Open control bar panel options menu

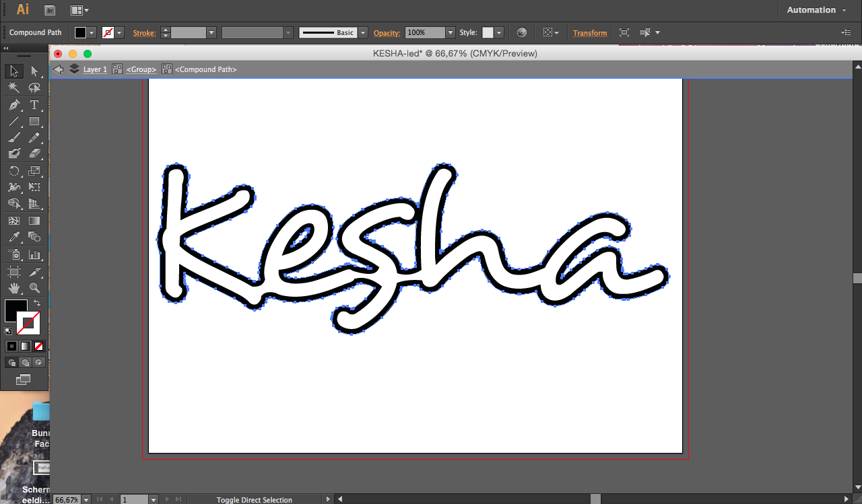pyautogui.click(x=846, y=32)
